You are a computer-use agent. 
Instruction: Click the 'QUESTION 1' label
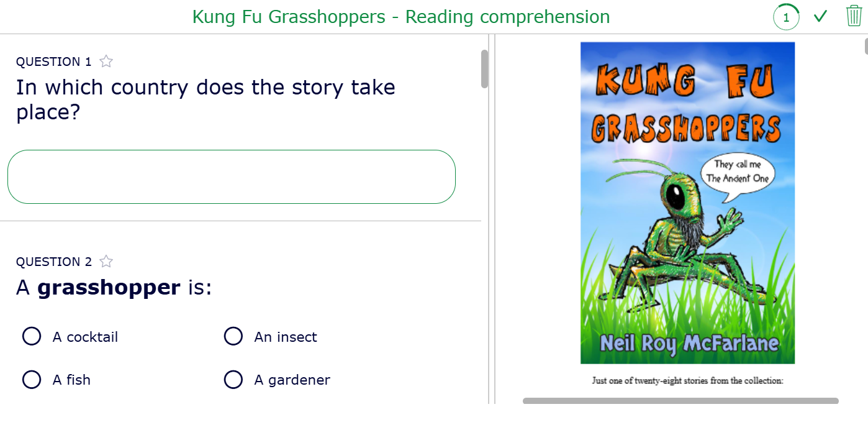54,62
